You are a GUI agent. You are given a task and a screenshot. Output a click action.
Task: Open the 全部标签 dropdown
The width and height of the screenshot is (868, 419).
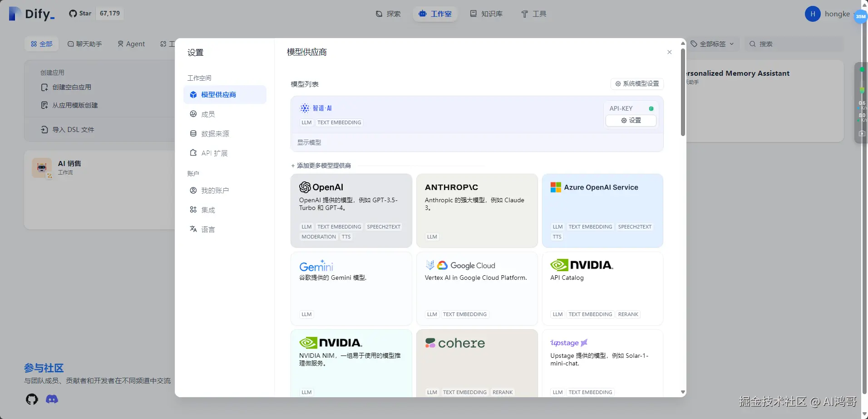pos(712,44)
